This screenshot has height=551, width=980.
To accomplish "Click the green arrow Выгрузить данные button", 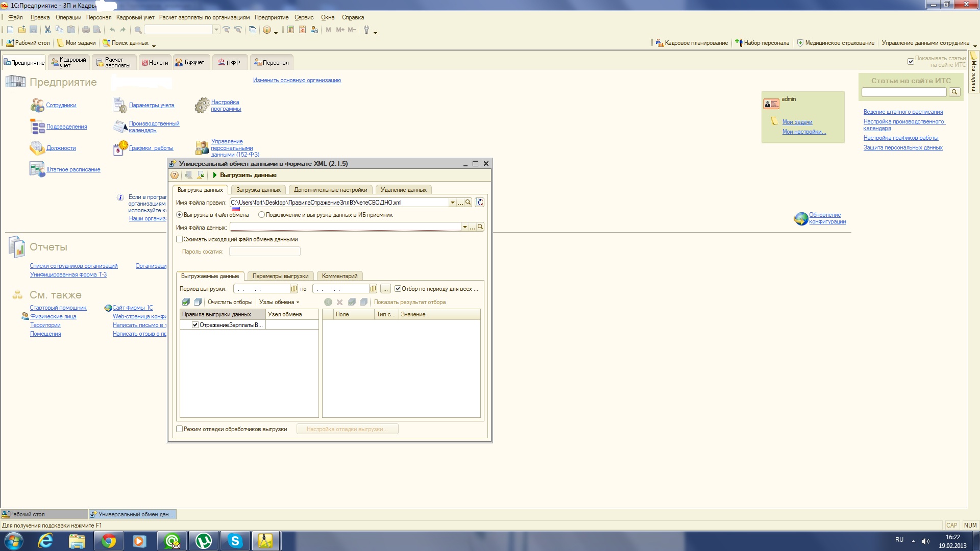I will pyautogui.click(x=244, y=175).
